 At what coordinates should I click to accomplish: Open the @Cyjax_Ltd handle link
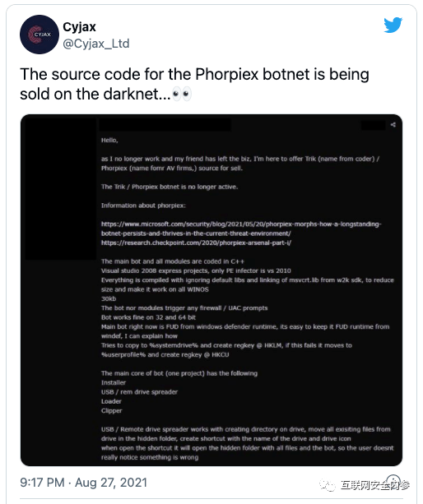95,44
